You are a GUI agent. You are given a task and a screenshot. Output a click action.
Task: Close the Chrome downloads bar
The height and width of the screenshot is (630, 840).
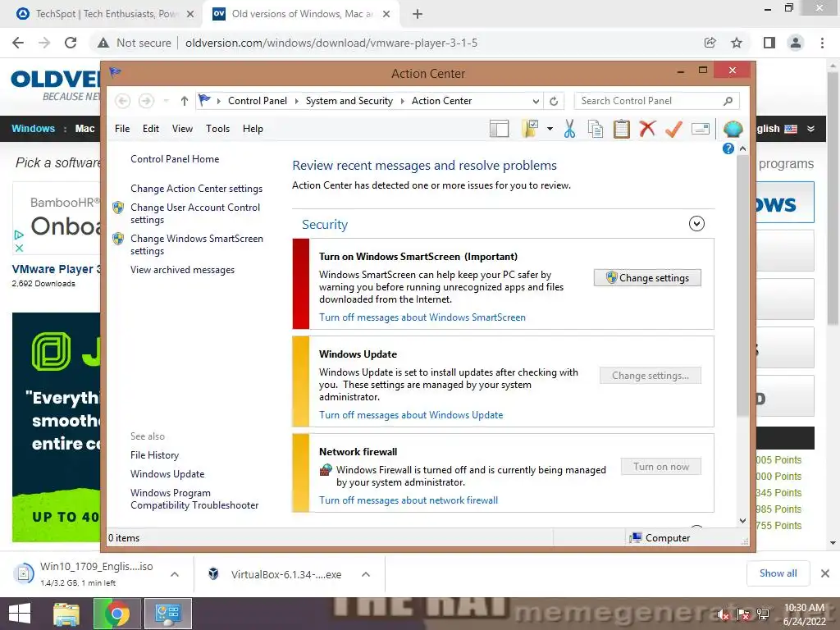tap(825, 573)
